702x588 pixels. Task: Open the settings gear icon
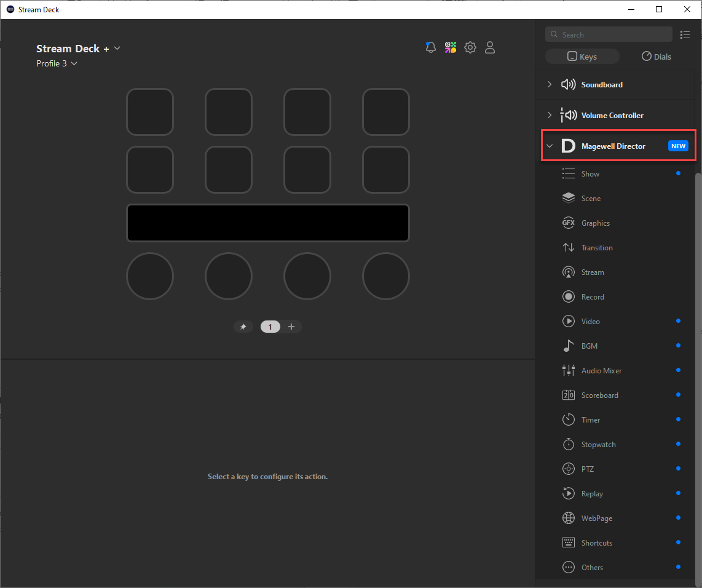click(470, 47)
